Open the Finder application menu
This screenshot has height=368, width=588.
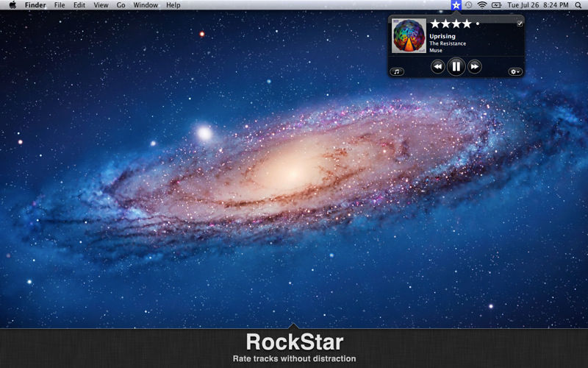point(35,5)
